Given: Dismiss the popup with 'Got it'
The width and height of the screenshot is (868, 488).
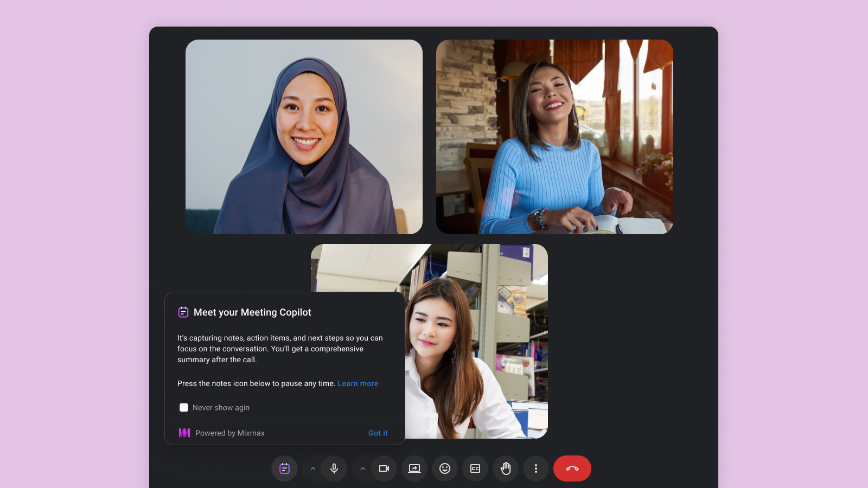Looking at the screenshot, I should pyautogui.click(x=378, y=433).
